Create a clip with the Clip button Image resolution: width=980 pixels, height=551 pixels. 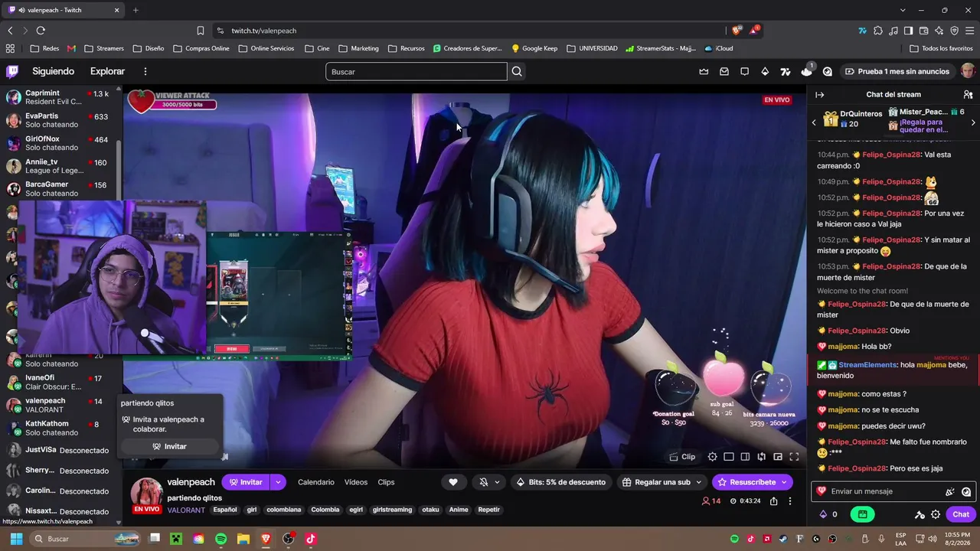[682, 457]
